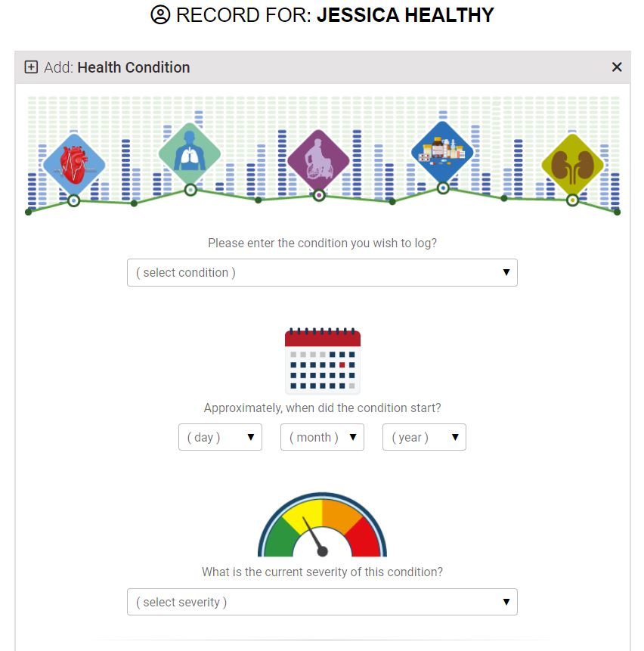Choose the blue medications bottles icon

click(442, 151)
